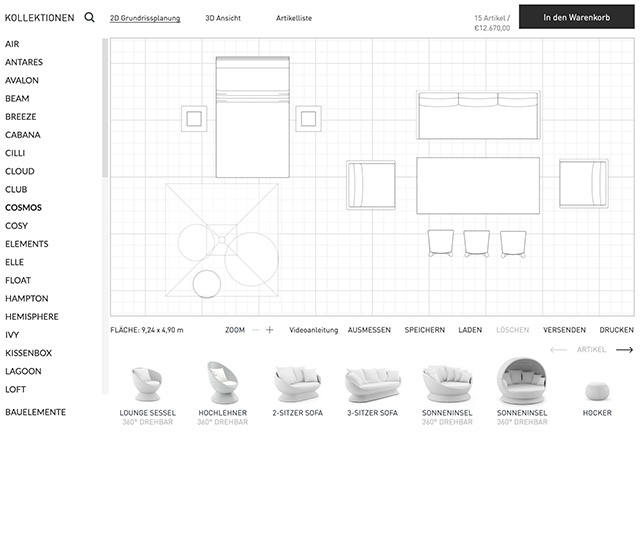Expand the Bauelemente section
This screenshot has height=555, width=640.
coord(35,412)
